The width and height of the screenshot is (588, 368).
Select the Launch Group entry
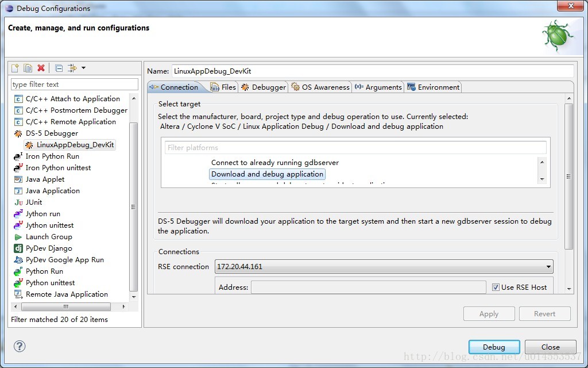click(x=49, y=237)
